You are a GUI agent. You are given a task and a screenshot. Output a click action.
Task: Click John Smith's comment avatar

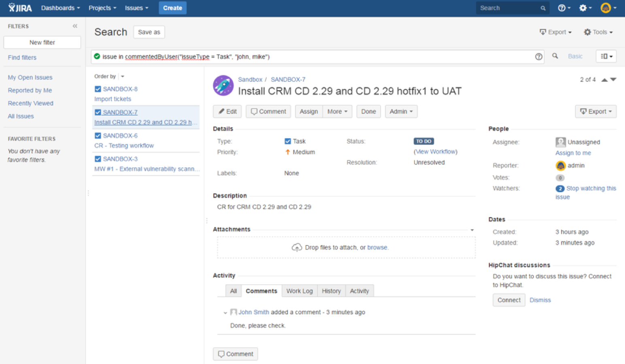pos(233,312)
